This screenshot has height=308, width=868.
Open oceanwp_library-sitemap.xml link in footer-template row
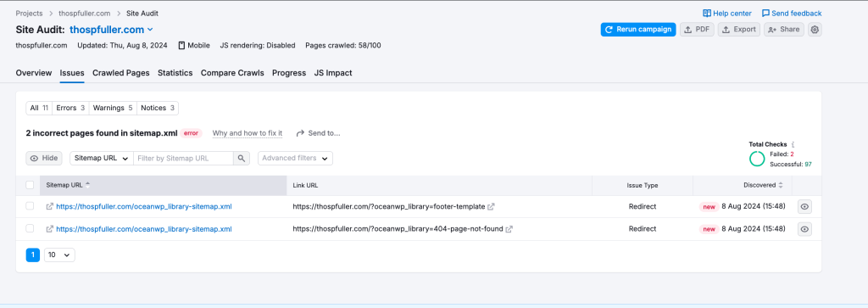click(144, 207)
